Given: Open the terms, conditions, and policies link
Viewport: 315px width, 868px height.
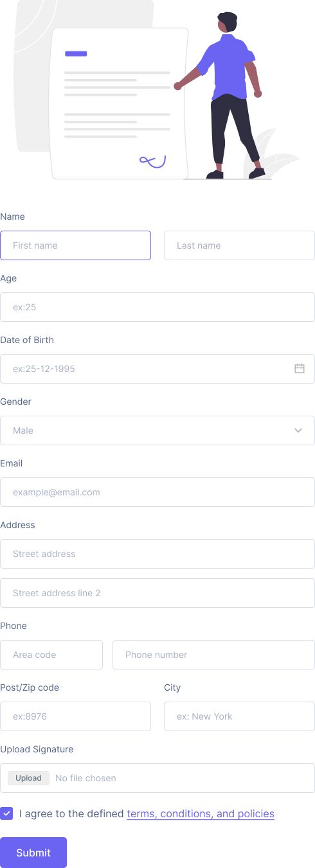Looking at the screenshot, I should tap(201, 813).
